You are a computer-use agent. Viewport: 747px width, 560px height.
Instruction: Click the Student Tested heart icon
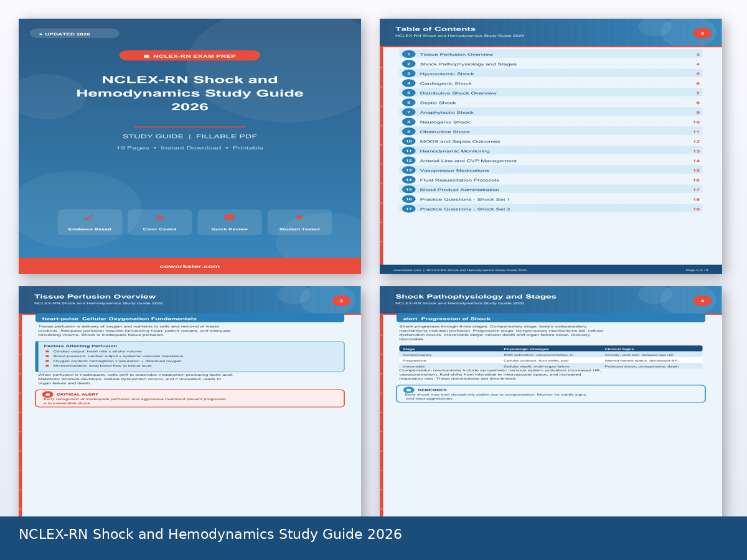pos(299,217)
